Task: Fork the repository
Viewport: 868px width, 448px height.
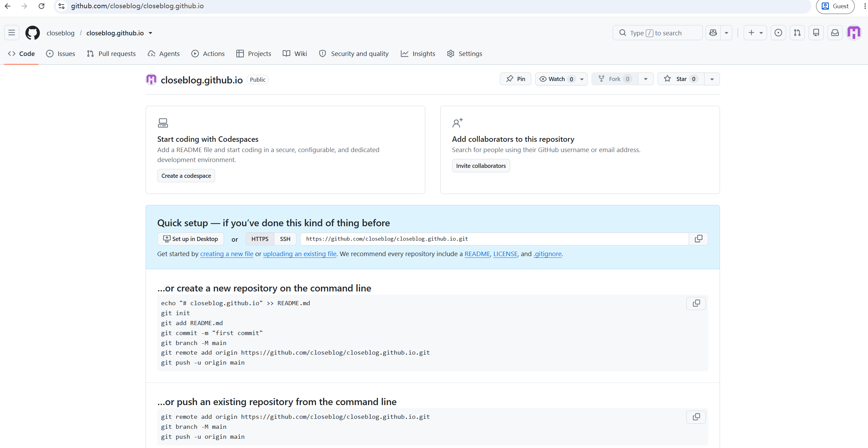Action: click(615, 79)
